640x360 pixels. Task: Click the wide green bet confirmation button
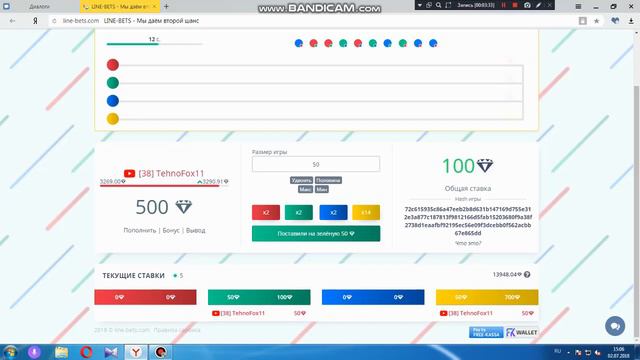click(x=316, y=233)
